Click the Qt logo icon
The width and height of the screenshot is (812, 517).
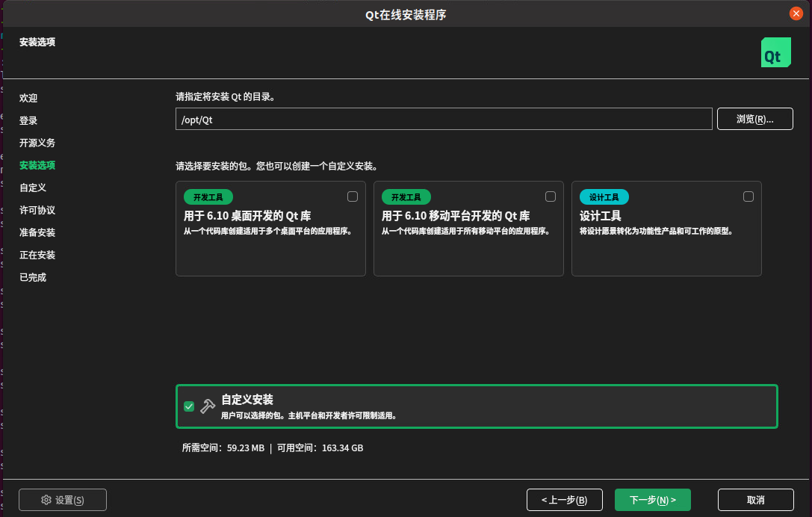(x=775, y=52)
